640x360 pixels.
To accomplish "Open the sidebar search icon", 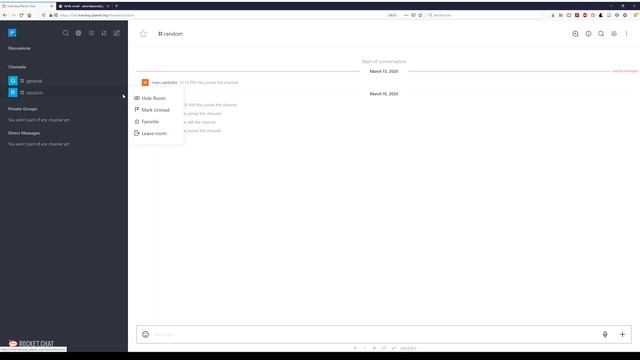I will (65, 33).
